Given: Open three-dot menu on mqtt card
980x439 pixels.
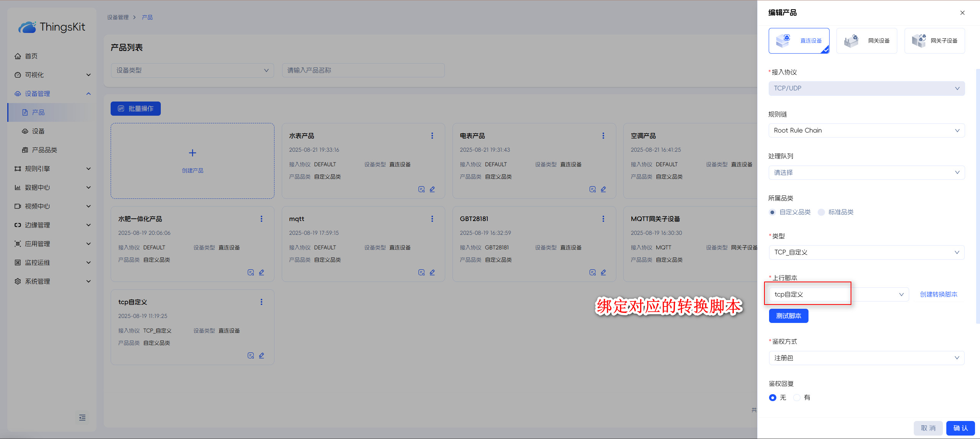Looking at the screenshot, I should pyautogui.click(x=432, y=219).
